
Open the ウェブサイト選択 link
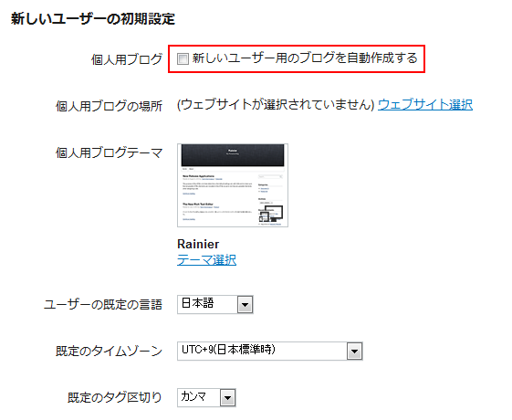point(425,105)
